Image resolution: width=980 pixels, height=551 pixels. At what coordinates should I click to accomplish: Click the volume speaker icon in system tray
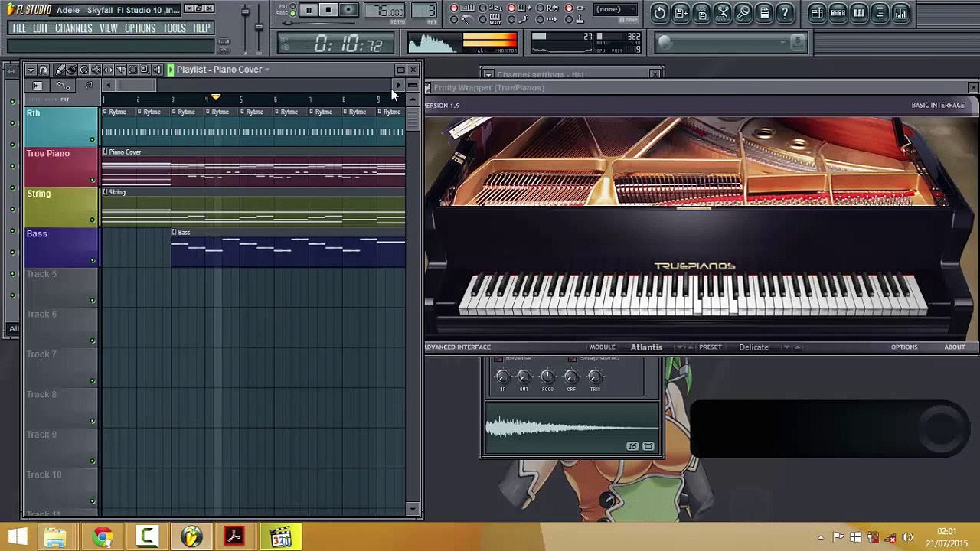(x=907, y=537)
